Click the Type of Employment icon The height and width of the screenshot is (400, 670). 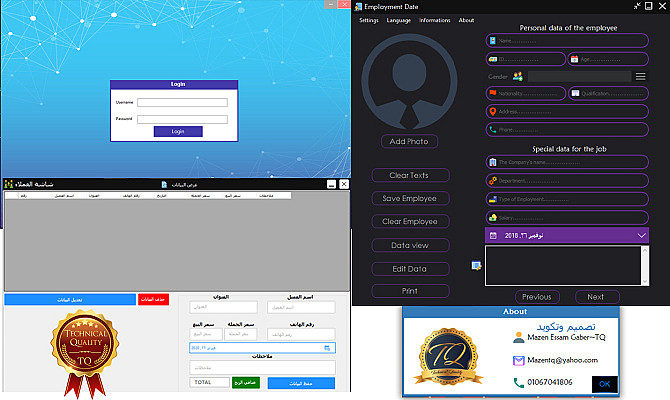pos(493,199)
